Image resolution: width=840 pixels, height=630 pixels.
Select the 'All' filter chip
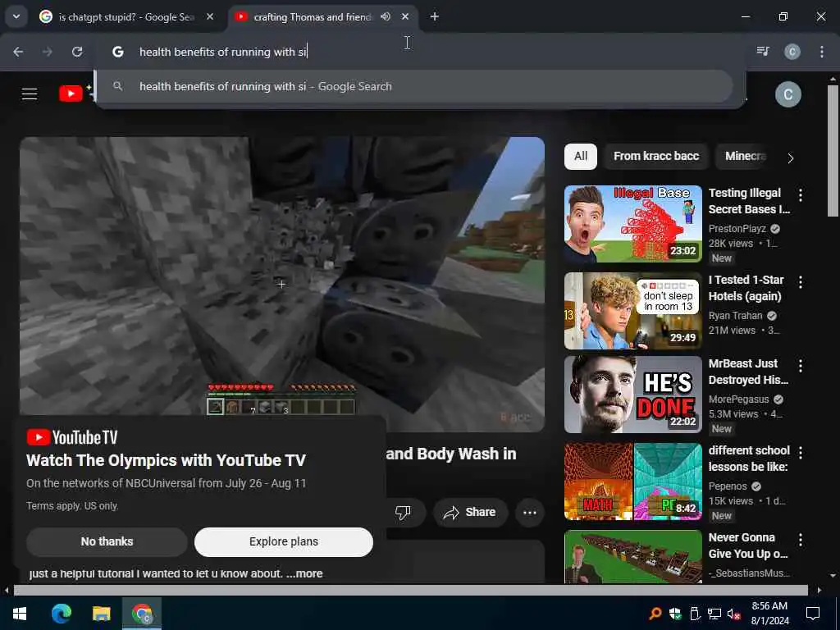pos(581,157)
